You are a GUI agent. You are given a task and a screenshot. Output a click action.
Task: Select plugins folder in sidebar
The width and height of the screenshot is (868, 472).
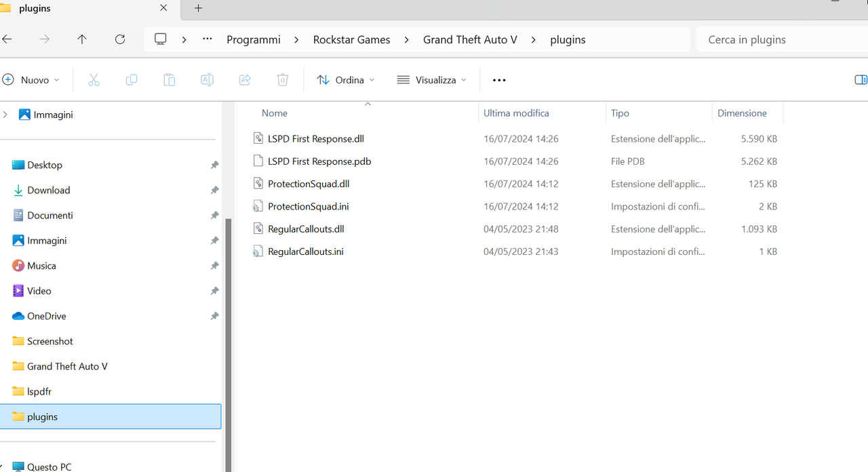coord(111,416)
